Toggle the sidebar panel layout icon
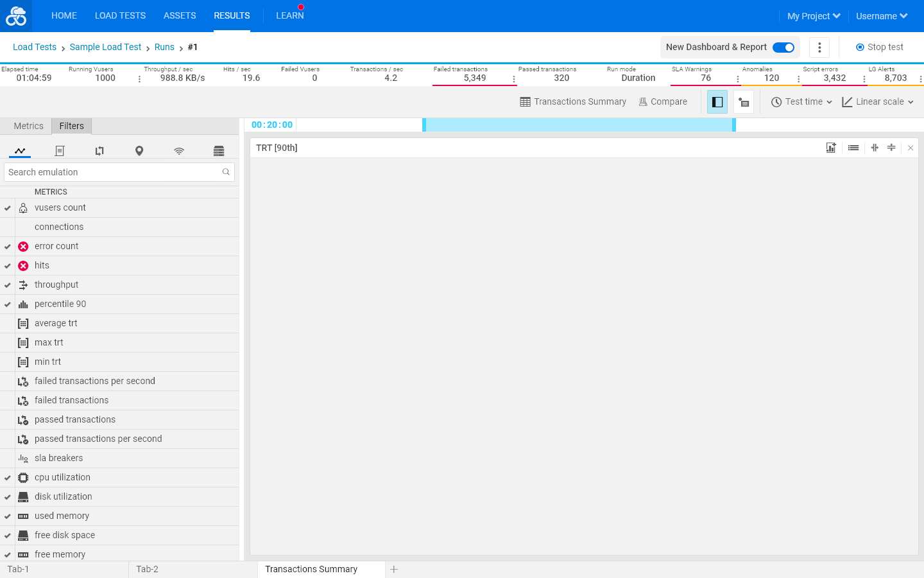The image size is (924, 578). [717, 102]
